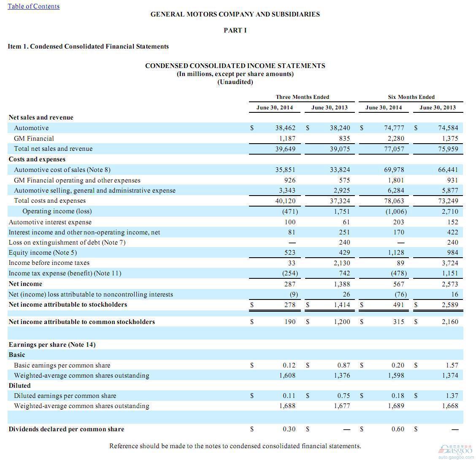The image size is (476, 460).
Task: Click tax benefit value (254)
Action: 290,273
